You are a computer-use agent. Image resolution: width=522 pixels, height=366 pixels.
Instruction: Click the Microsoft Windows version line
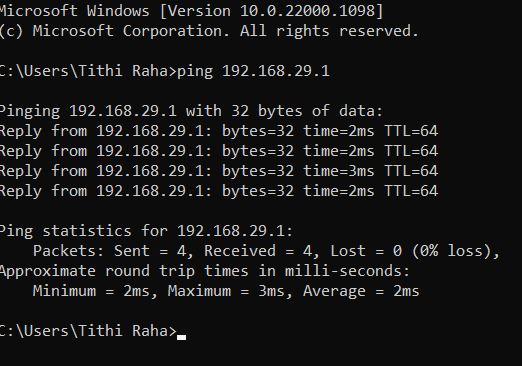(191, 11)
